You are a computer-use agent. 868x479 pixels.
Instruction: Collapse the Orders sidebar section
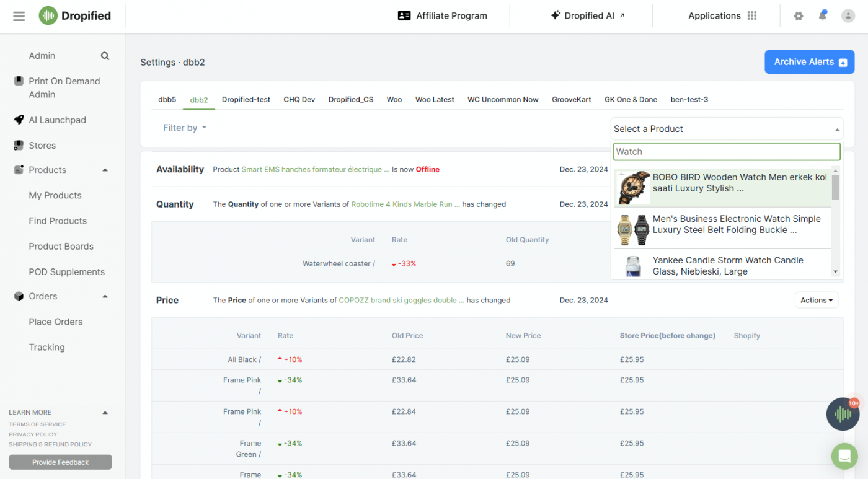click(x=105, y=296)
